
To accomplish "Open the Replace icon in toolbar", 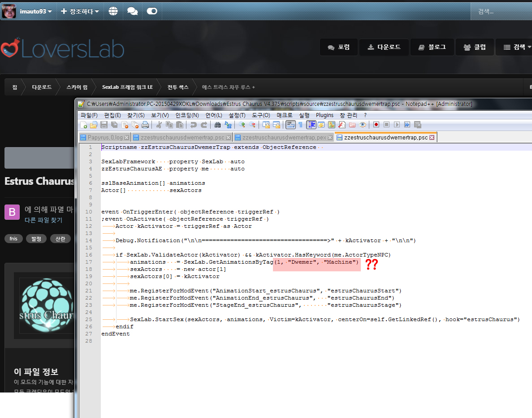I will click(228, 125).
